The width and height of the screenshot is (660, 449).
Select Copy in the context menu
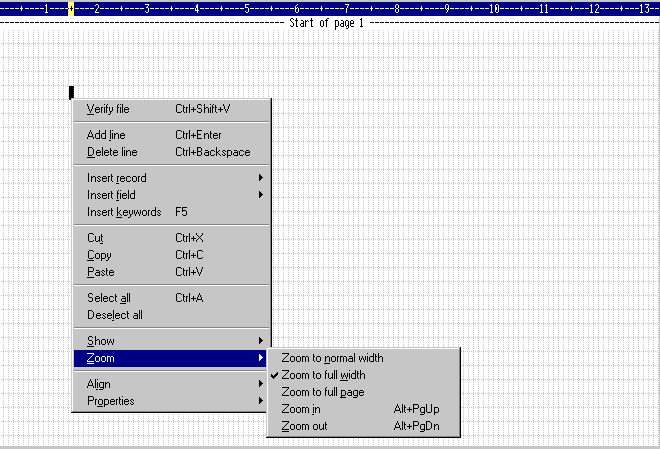point(99,255)
